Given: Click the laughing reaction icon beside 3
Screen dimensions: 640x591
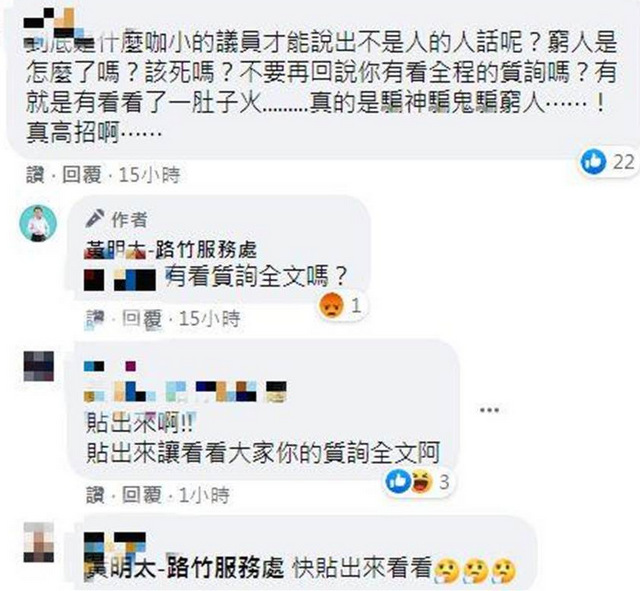Looking at the screenshot, I should pos(422,482).
